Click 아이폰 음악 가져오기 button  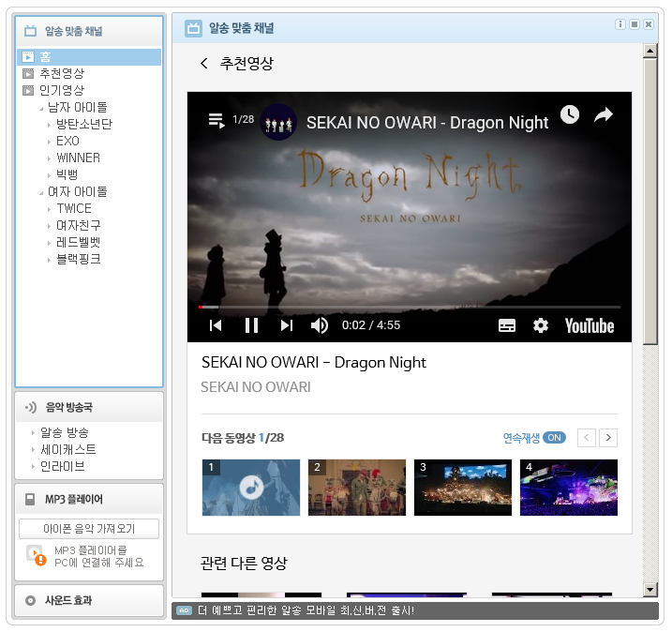(x=89, y=529)
